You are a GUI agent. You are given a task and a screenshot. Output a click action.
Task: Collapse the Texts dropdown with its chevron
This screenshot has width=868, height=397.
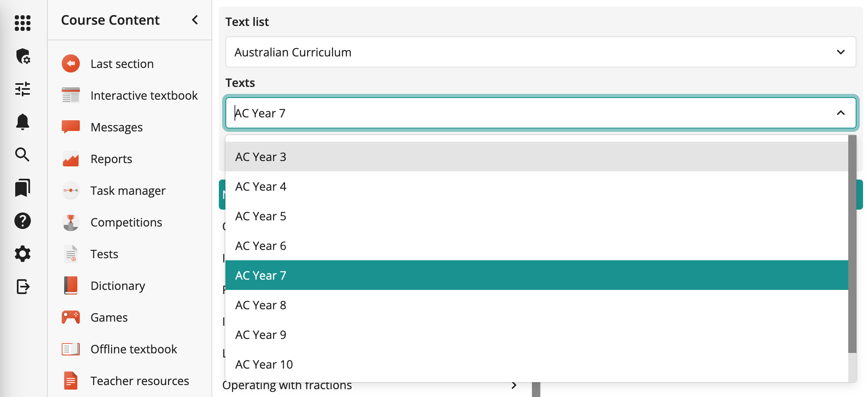[x=840, y=112]
